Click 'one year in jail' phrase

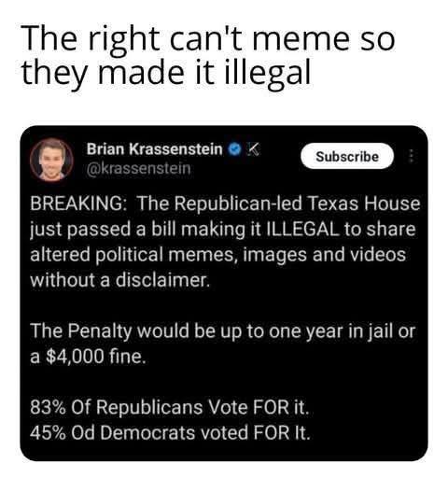[x=332, y=330]
